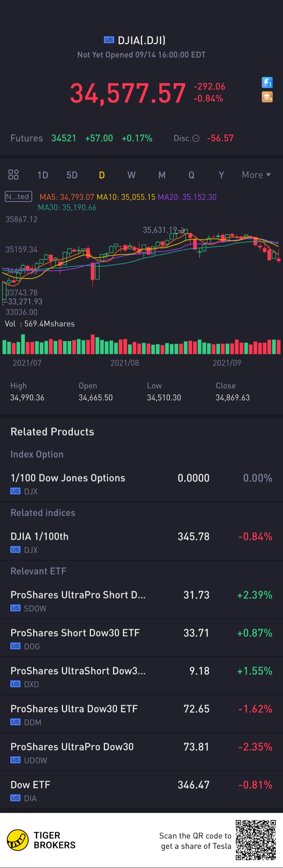Open the Dow ETF DIA row
This screenshot has height=868, width=283.
coord(141,790)
